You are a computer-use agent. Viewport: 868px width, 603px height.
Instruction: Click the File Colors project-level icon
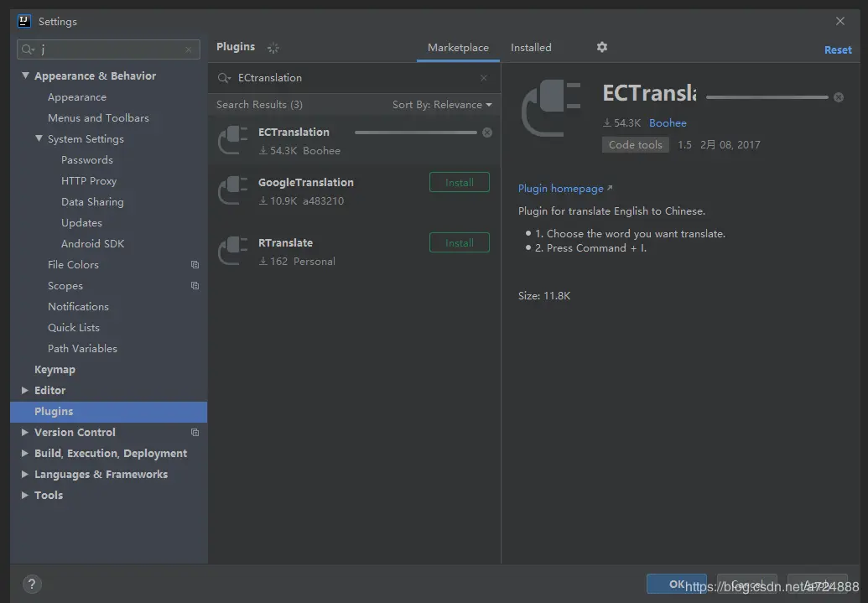click(195, 265)
